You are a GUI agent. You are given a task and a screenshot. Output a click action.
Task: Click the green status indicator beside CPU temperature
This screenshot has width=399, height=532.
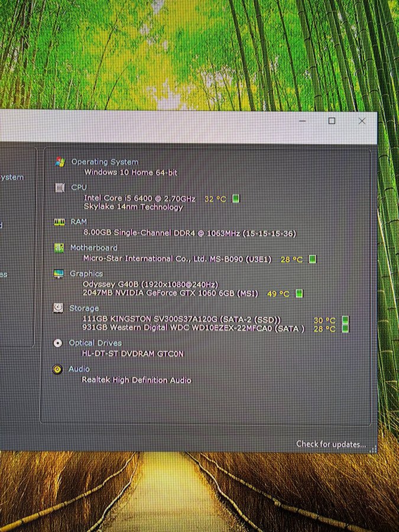[235, 199]
